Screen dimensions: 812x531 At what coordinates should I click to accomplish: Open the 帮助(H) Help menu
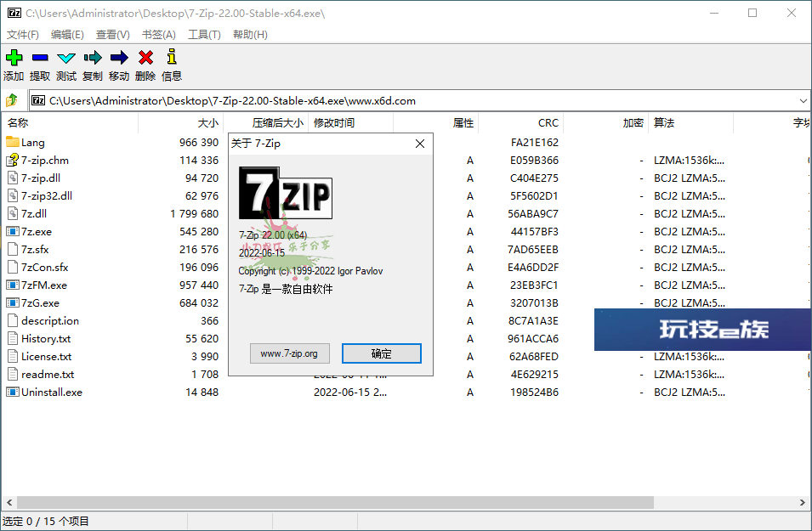click(250, 35)
